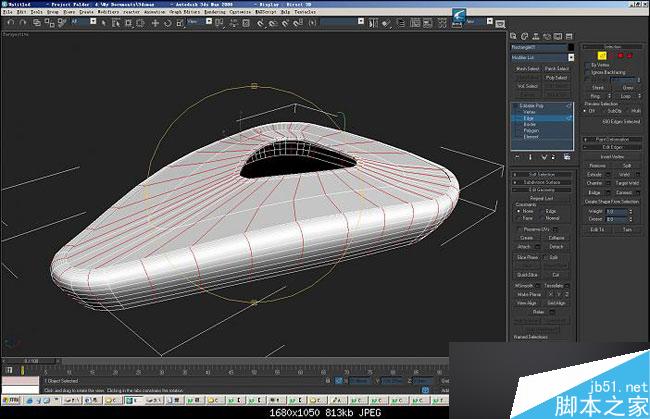Expand the Paint Deformation rollout
Image resolution: width=650 pixels, height=419 pixels.
pos(612,139)
